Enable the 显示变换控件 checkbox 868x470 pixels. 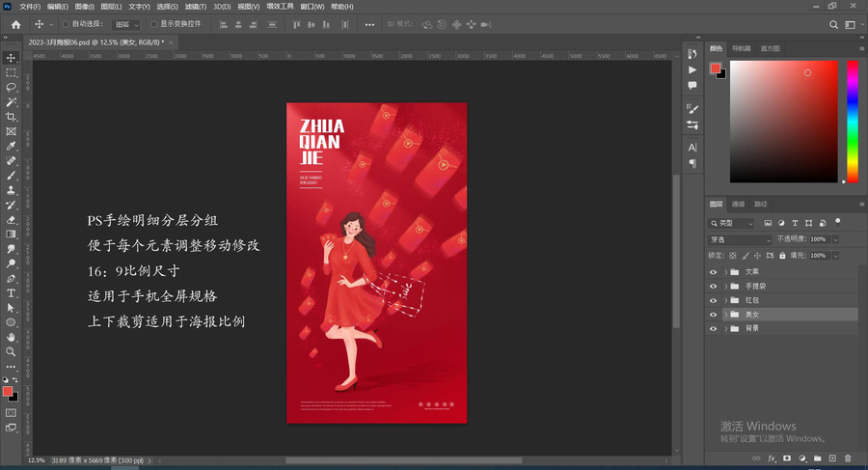154,24
